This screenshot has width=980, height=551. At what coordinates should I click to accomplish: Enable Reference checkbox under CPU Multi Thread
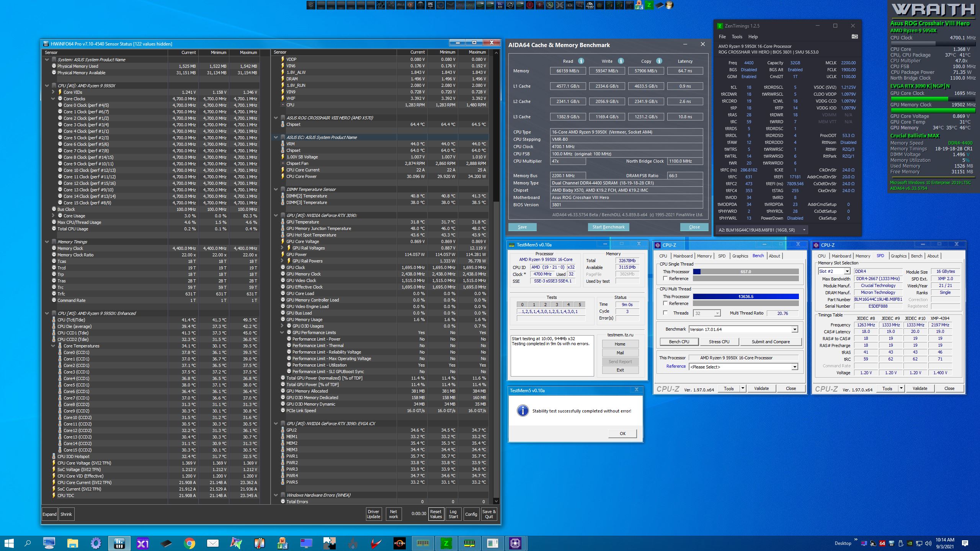[665, 303]
